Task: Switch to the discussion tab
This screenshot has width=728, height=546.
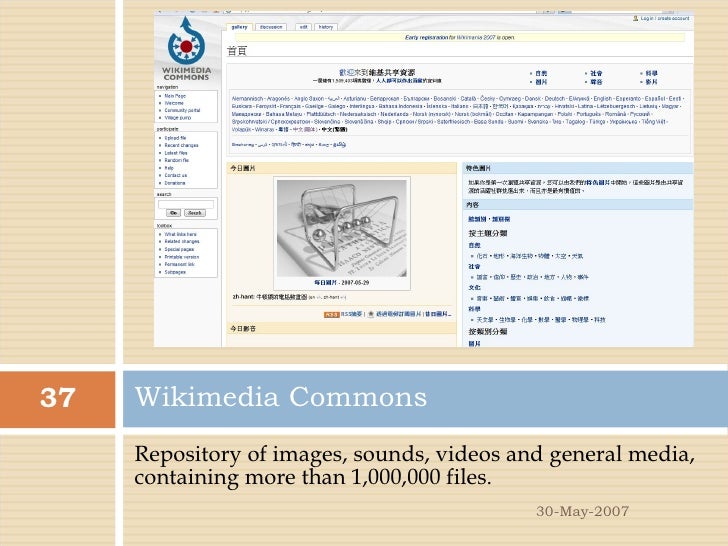Action: 271,27
